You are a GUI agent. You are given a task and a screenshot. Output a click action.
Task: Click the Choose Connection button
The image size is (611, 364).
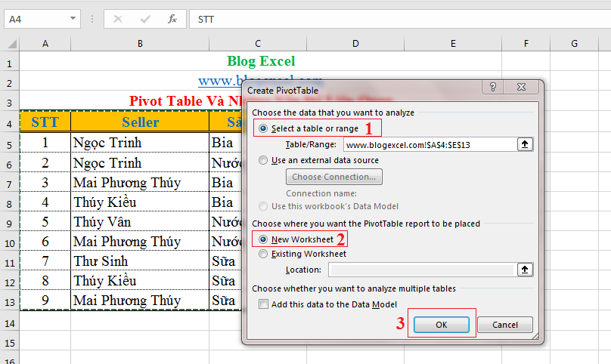click(334, 177)
